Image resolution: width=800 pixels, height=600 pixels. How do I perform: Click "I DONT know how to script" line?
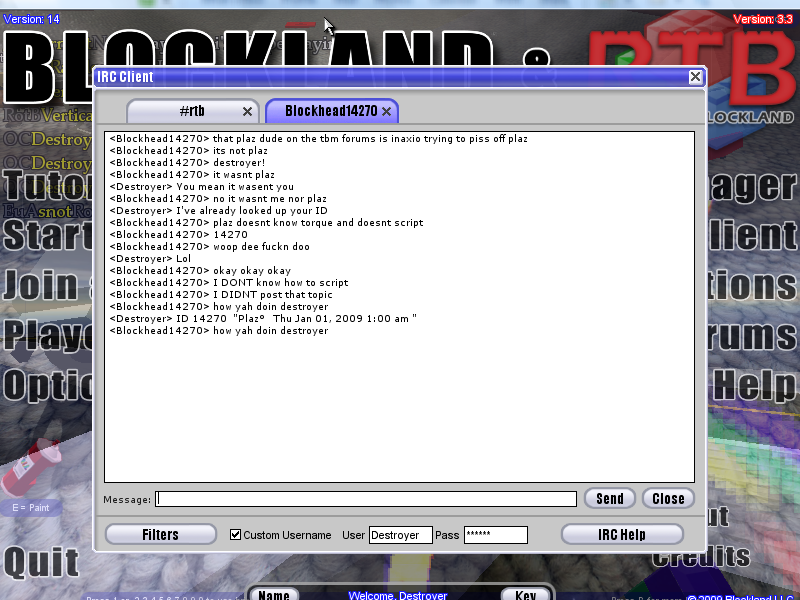[x=229, y=283]
